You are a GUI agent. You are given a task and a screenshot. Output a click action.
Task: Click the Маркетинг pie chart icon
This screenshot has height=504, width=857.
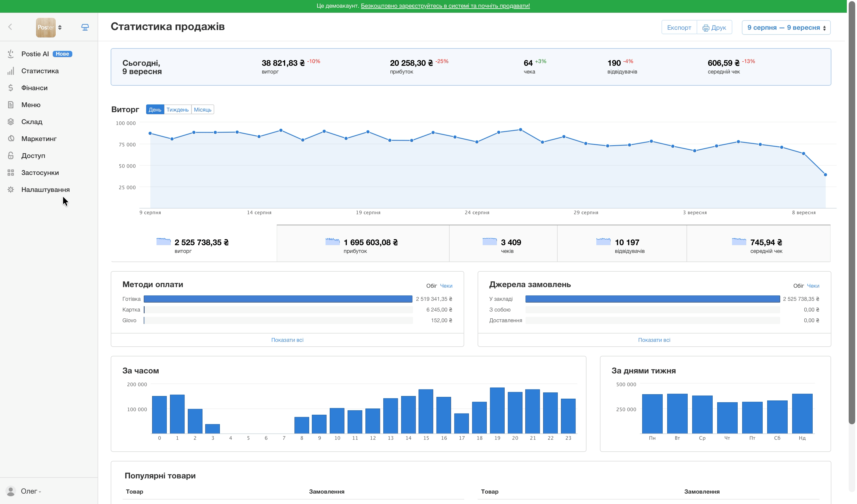tap(11, 138)
